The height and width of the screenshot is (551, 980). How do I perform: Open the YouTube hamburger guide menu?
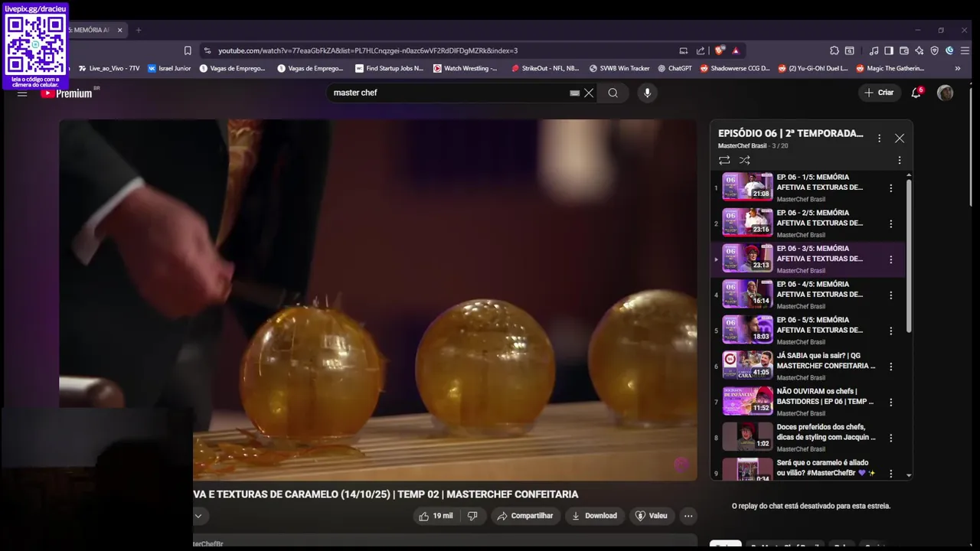pyautogui.click(x=22, y=93)
